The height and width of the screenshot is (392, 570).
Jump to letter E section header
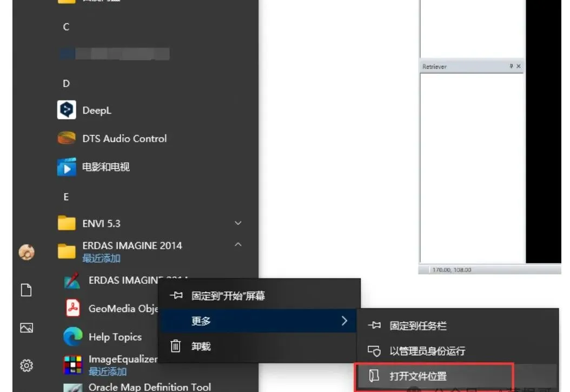[66, 197]
